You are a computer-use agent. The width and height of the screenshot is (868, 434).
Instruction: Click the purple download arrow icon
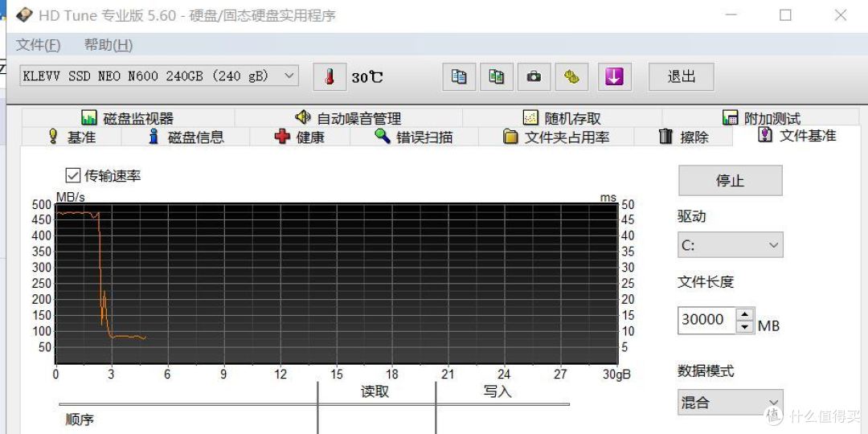point(615,77)
